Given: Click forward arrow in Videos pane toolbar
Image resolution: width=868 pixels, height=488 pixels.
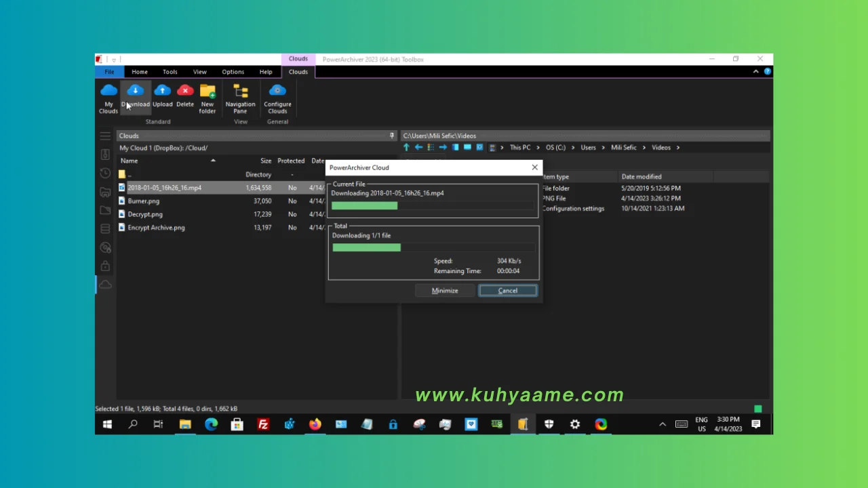Looking at the screenshot, I should (x=443, y=147).
